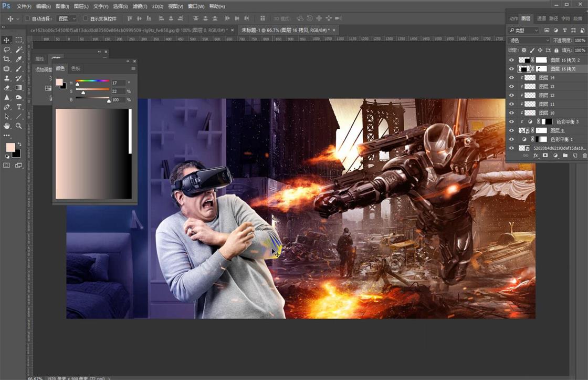
Task: Click the delete layer trash icon
Action: (x=584, y=156)
